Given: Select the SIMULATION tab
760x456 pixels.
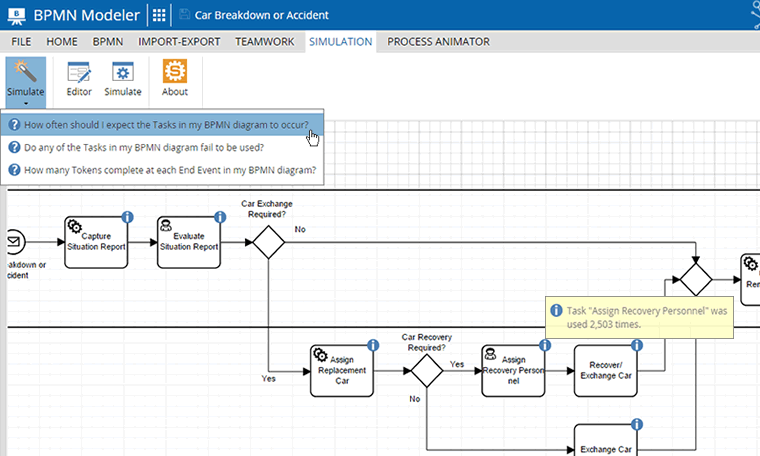Looking at the screenshot, I should point(341,42).
